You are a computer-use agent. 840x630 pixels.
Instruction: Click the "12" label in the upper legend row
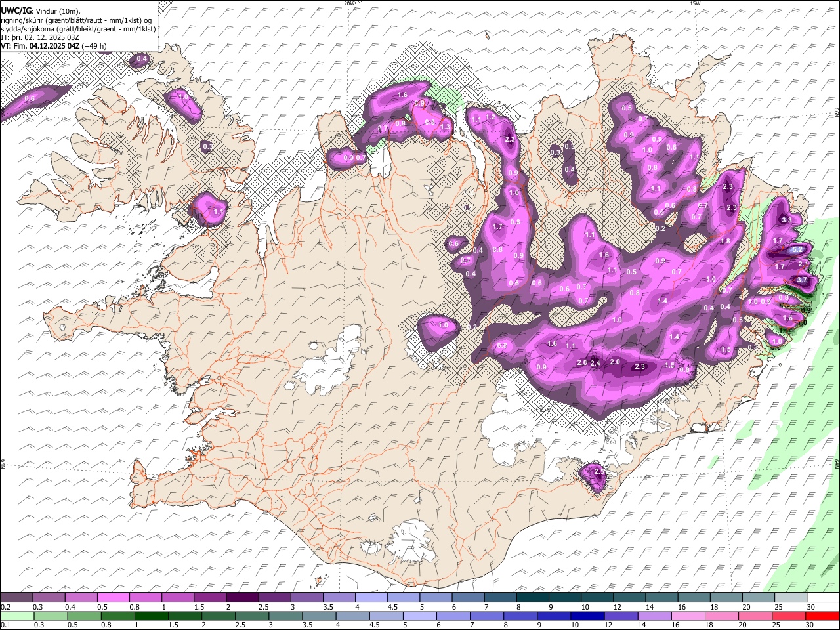(617, 608)
